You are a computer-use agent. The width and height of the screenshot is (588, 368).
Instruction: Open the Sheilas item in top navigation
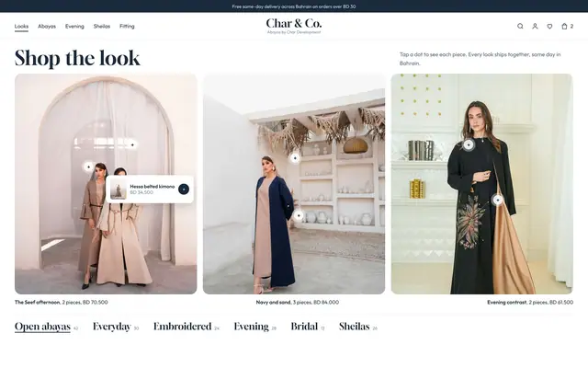102,27
